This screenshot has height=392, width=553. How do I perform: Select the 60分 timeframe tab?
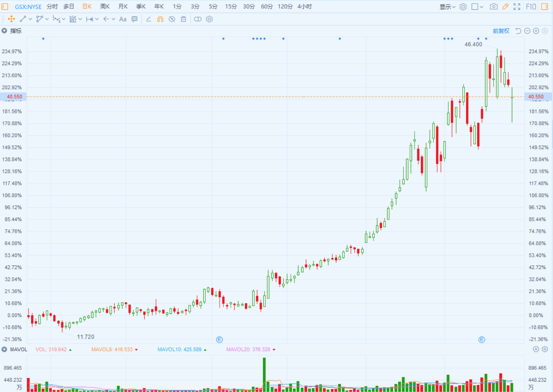267,7
